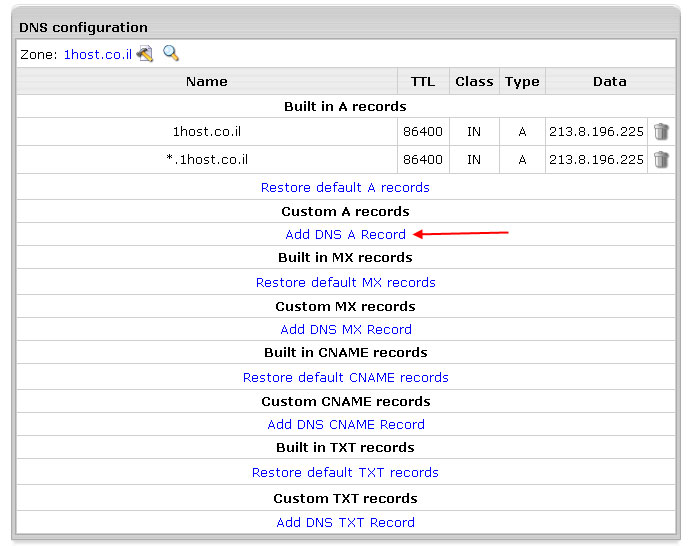
Task: Click the edit zone pencil icon
Action: click(x=145, y=54)
